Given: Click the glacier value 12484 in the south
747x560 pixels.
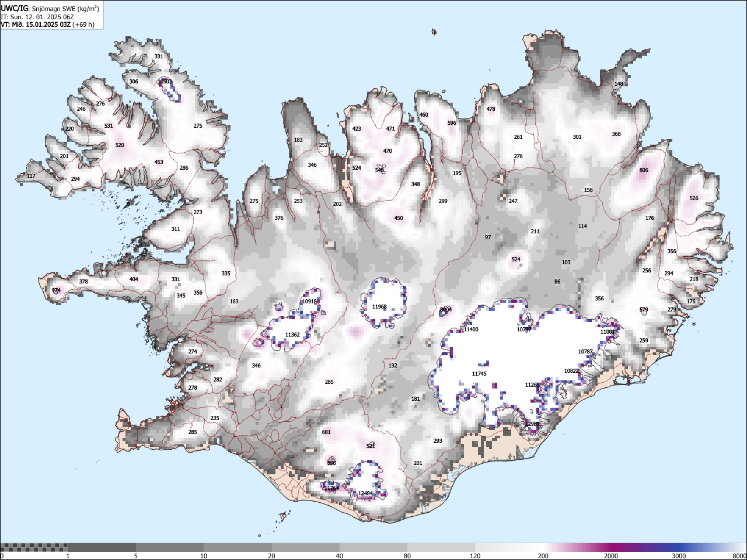Looking at the screenshot, I should click(x=365, y=494).
